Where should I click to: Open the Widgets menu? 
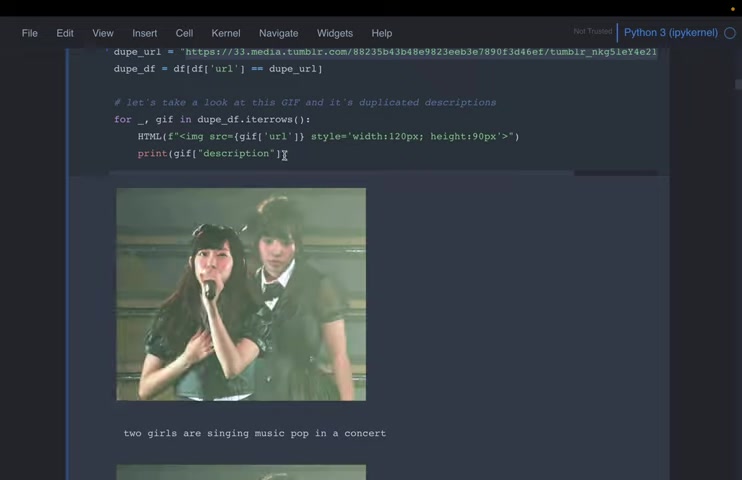pos(335,33)
